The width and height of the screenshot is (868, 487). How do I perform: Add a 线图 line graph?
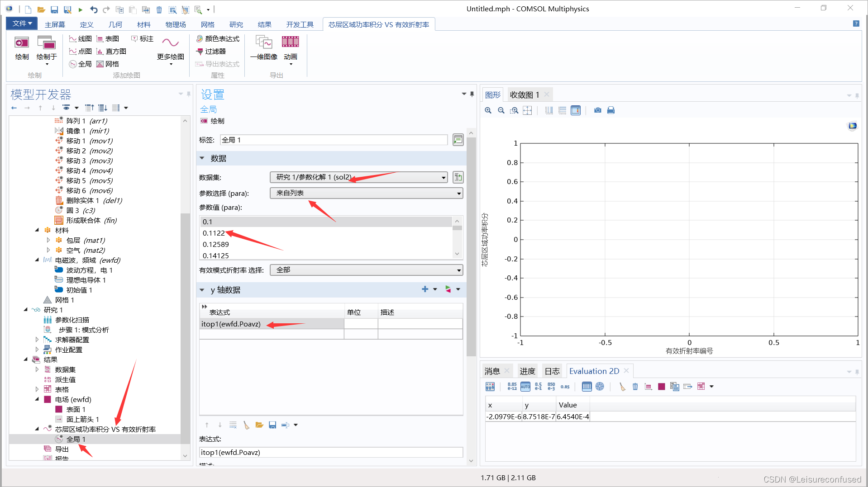(x=81, y=39)
